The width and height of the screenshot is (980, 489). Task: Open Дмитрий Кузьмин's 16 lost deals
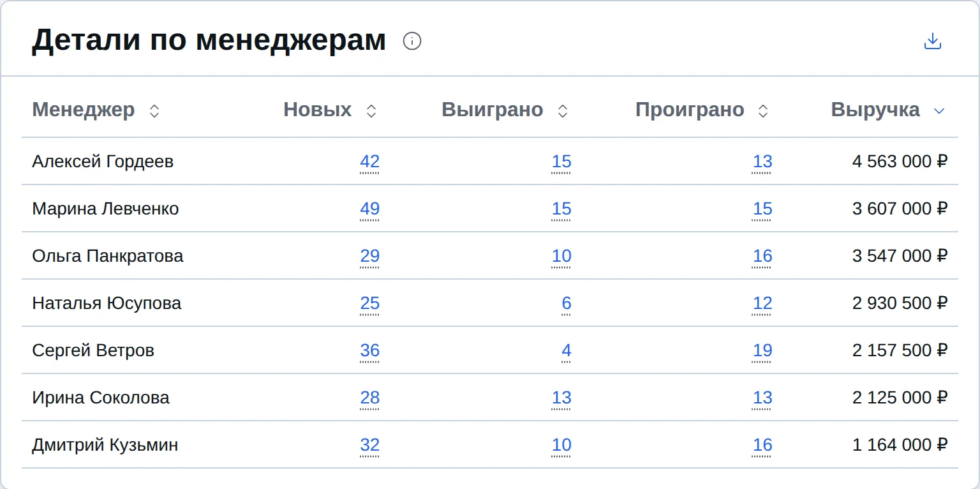point(762,445)
